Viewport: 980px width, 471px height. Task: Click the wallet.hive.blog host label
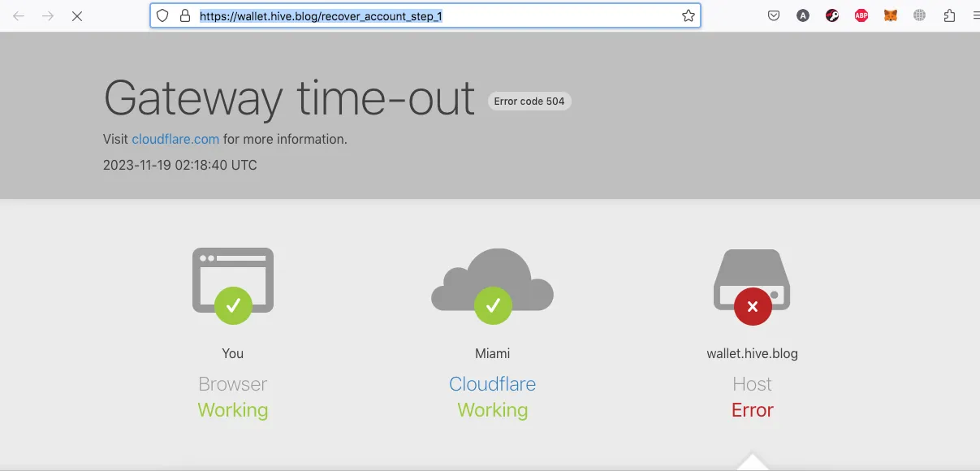tap(753, 353)
